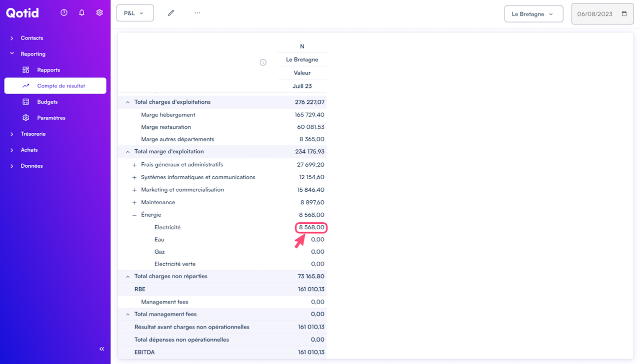640x364 pixels.
Task: Open the P&L report dropdown
Action: point(134,13)
